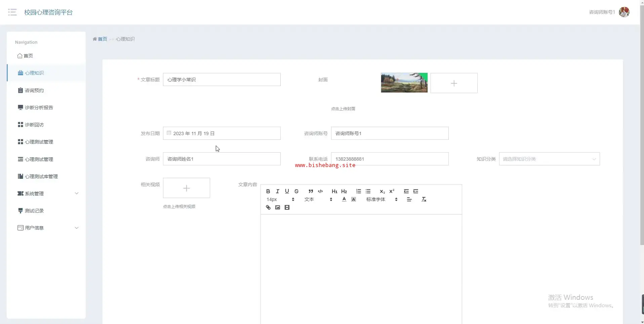This screenshot has width=644, height=324.
Task: Toggle italic formatting
Action: pos(278,191)
